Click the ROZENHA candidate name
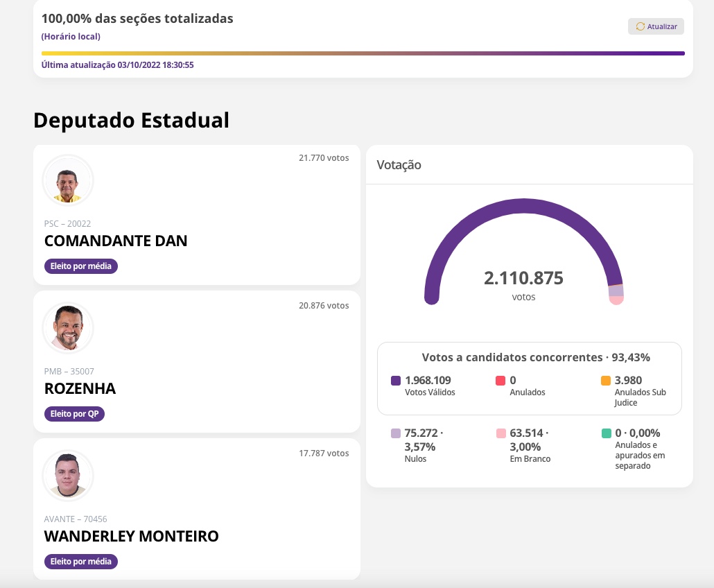Screen dimensions: 714x588 [x=80, y=388]
